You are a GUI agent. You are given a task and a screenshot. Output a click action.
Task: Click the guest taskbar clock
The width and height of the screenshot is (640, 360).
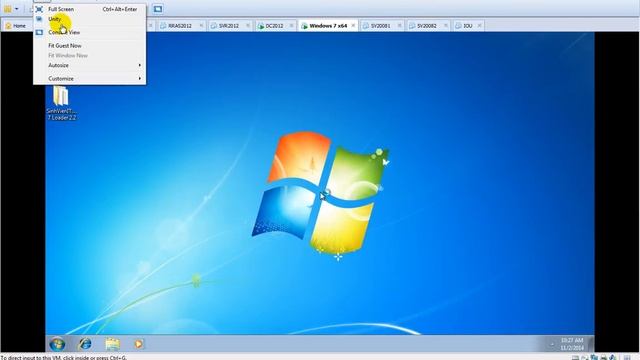(x=572, y=344)
